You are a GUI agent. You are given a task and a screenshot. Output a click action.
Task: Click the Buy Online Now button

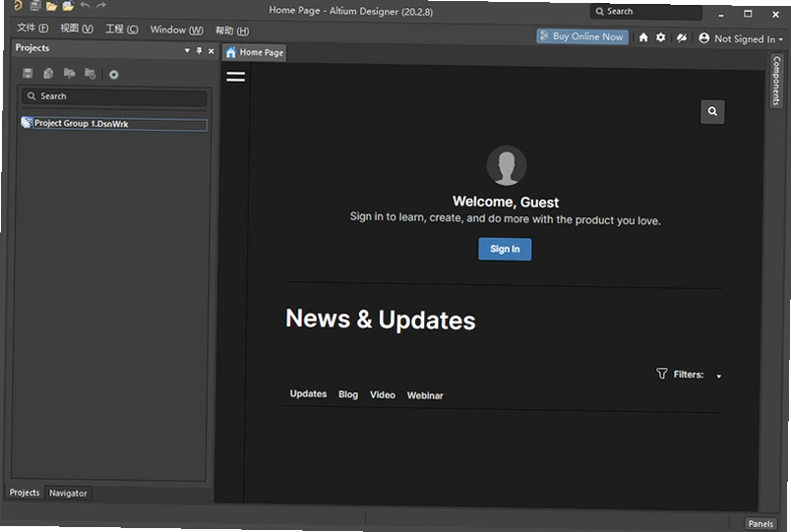coord(582,36)
